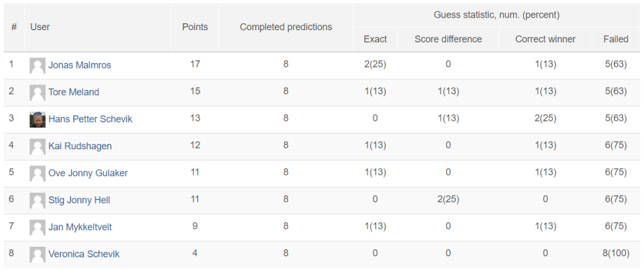This screenshot has height=270, width=644.
Task: Click the Exact guess column header
Action: (x=375, y=39)
